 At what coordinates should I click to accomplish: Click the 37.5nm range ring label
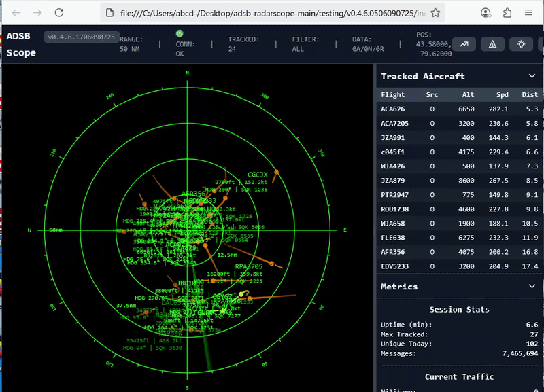[126, 305]
